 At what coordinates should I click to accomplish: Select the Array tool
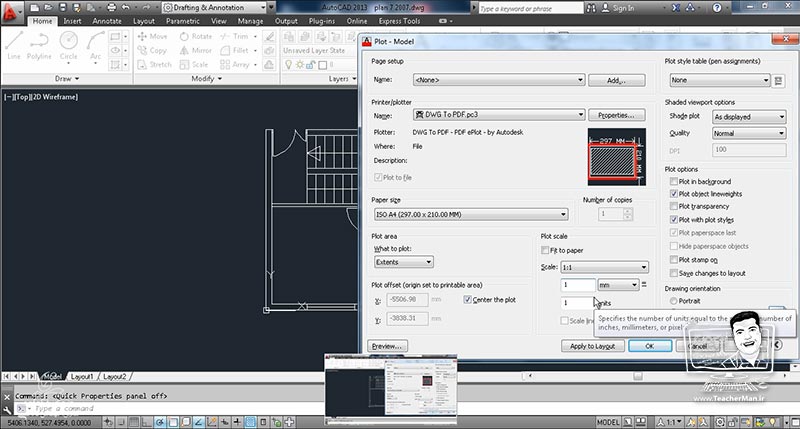coord(235,65)
